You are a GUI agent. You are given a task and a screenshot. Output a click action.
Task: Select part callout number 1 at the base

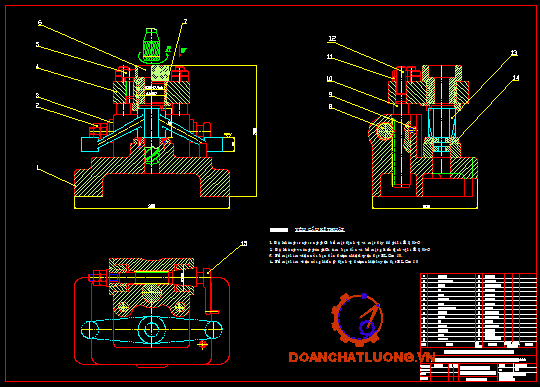[x=38, y=167]
